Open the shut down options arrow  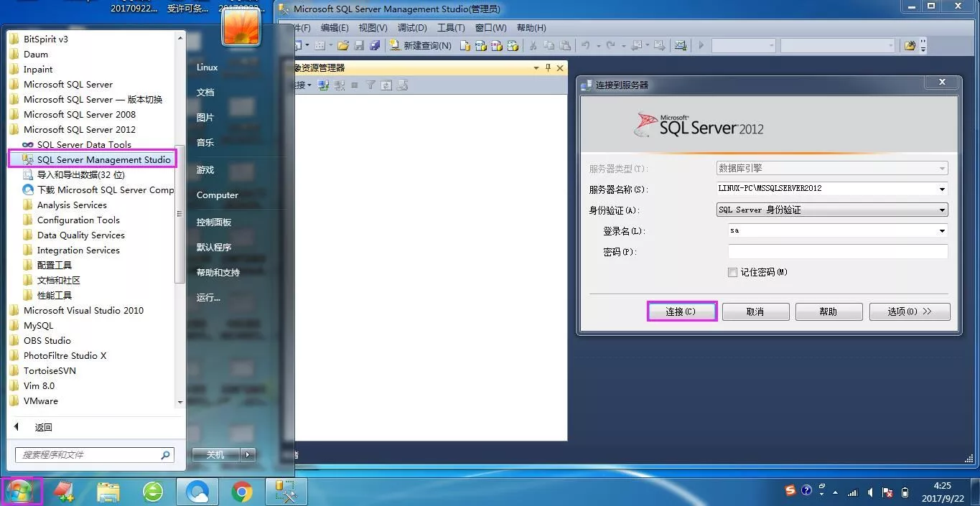(x=248, y=454)
